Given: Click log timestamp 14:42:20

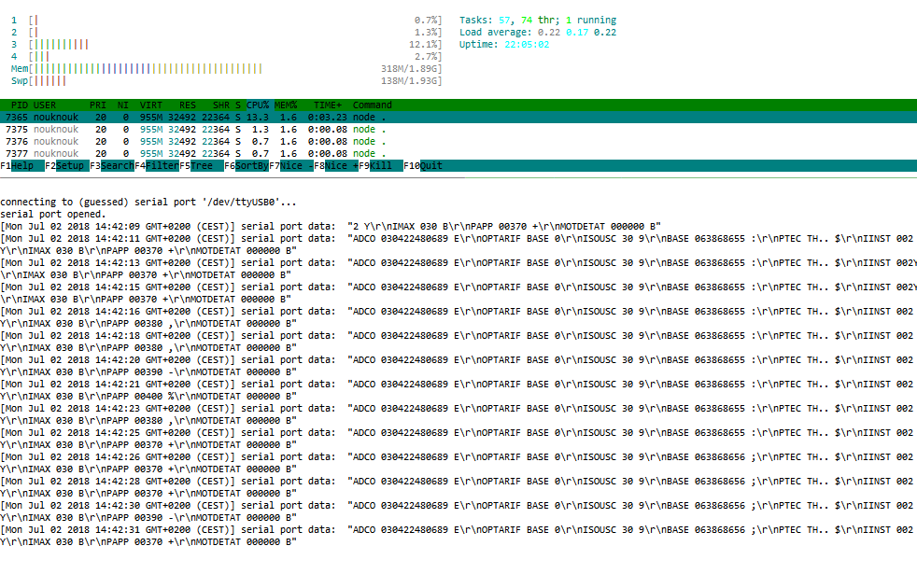Looking at the screenshot, I should [x=118, y=360].
